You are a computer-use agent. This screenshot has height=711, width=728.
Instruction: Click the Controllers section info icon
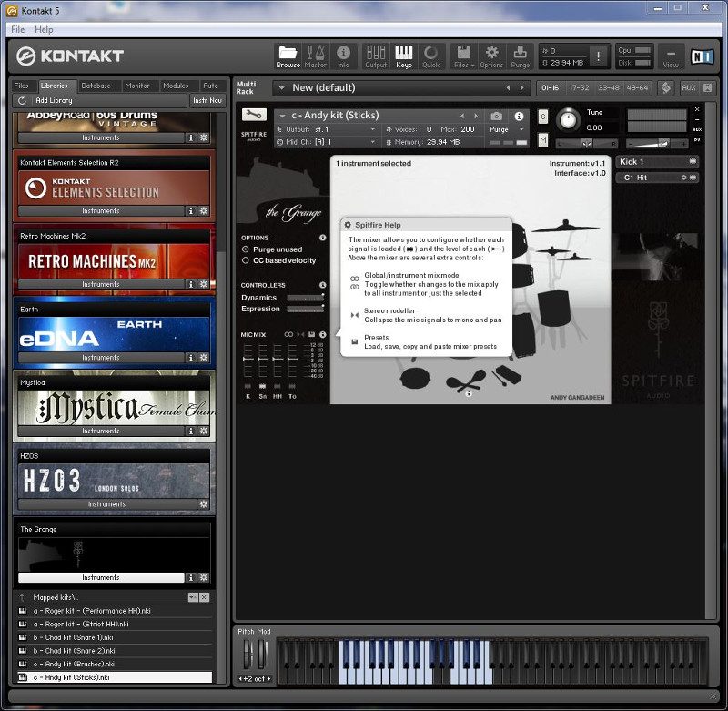[323, 285]
